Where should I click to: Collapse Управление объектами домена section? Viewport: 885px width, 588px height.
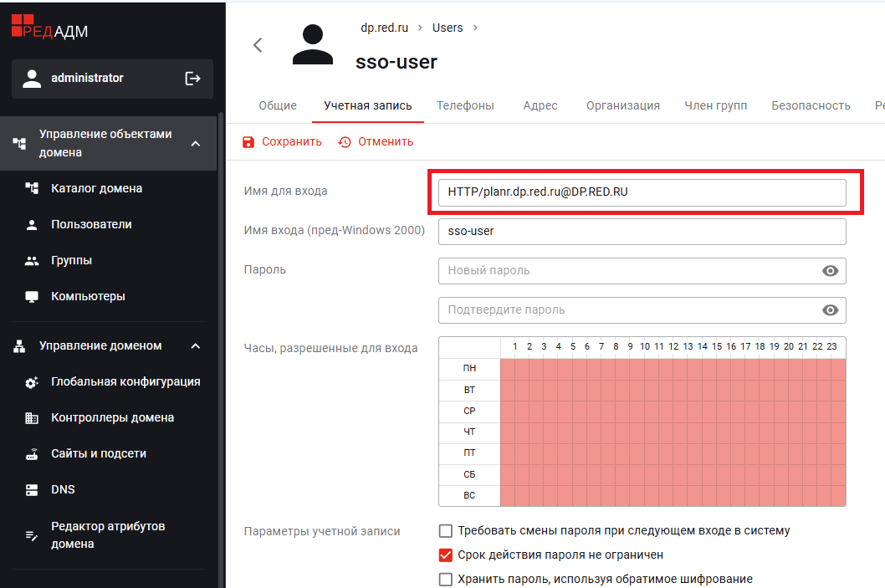196,144
